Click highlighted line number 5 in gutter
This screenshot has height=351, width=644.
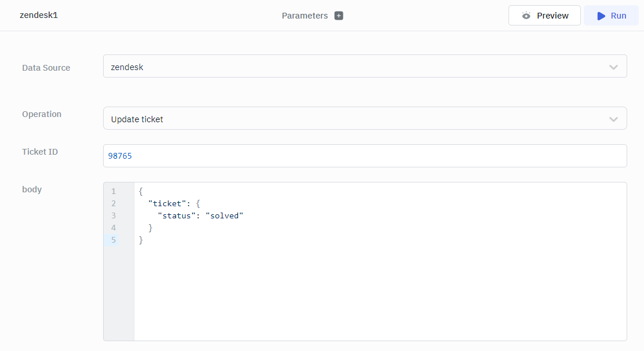point(114,240)
